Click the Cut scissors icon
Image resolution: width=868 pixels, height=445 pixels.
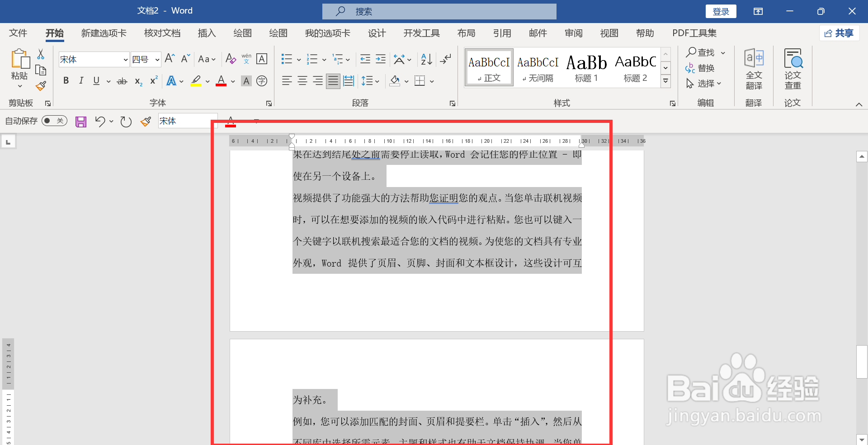pyautogui.click(x=41, y=54)
